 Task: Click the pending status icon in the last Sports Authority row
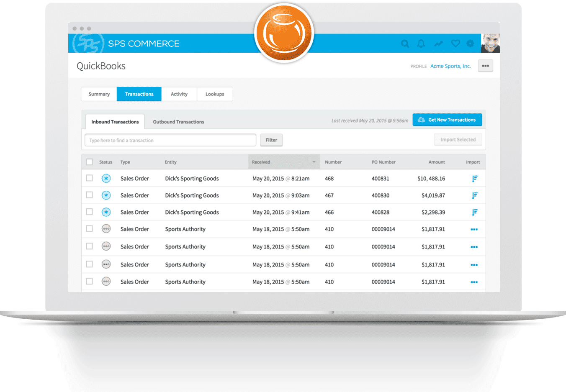tap(106, 282)
